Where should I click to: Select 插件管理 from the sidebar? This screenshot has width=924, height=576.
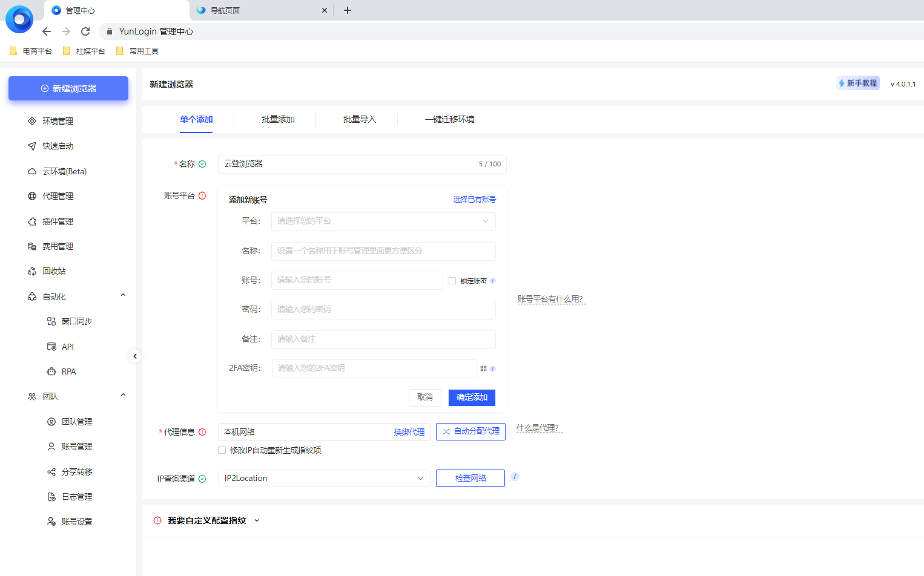click(57, 221)
